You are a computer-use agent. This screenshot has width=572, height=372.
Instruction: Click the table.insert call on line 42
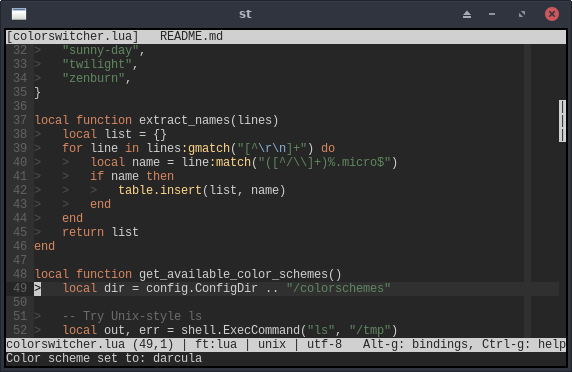click(x=160, y=190)
